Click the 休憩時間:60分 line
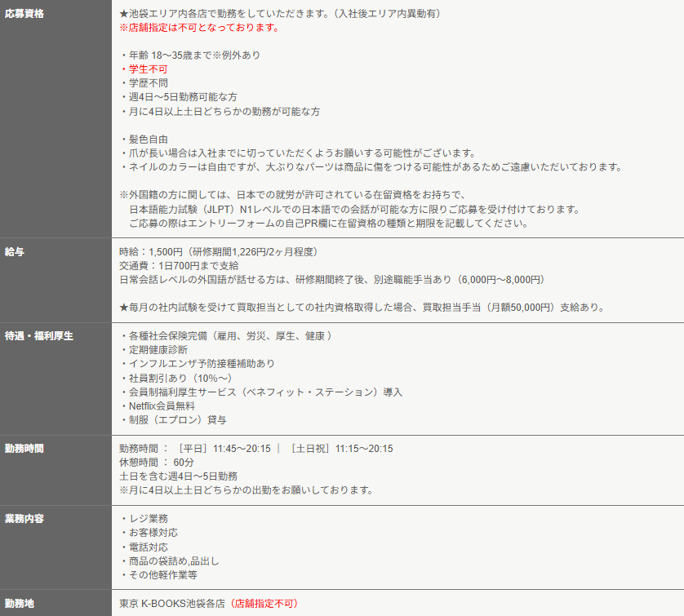 [157, 463]
